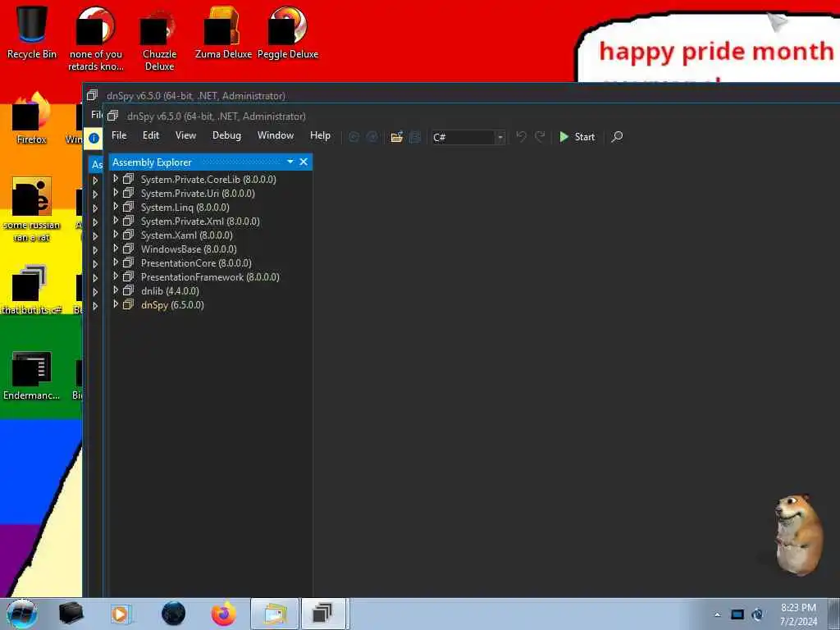Open the Edit menu
This screenshot has height=630, width=840.
tap(151, 135)
